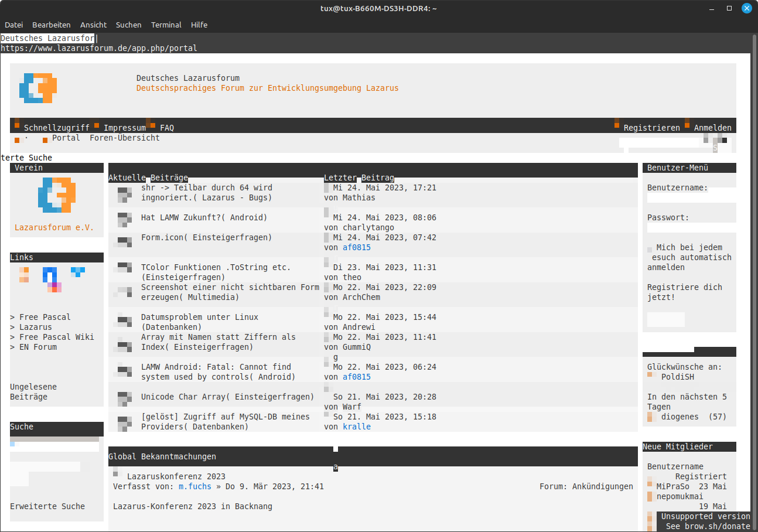This screenshot has width=758, height=532.
Task: Click the light-blue third icon in Links box
Action: click(x=78, y=272)
